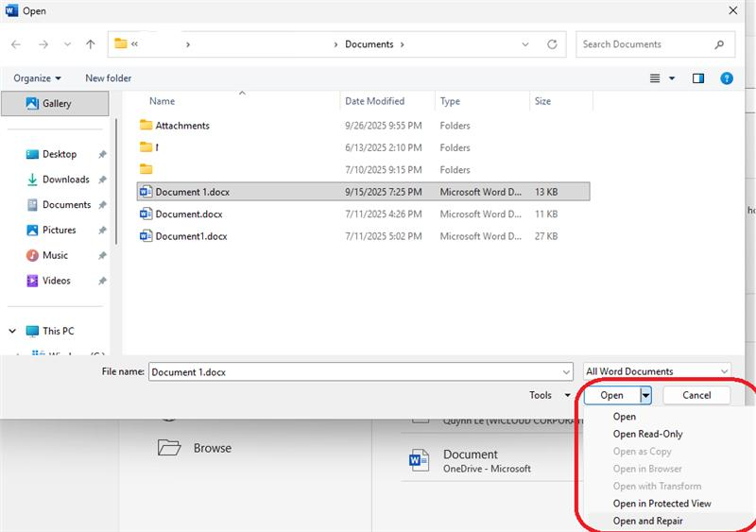
Task: Toggle the Open button split arrow
Action: pyautogui.click(x=645, y=396)
